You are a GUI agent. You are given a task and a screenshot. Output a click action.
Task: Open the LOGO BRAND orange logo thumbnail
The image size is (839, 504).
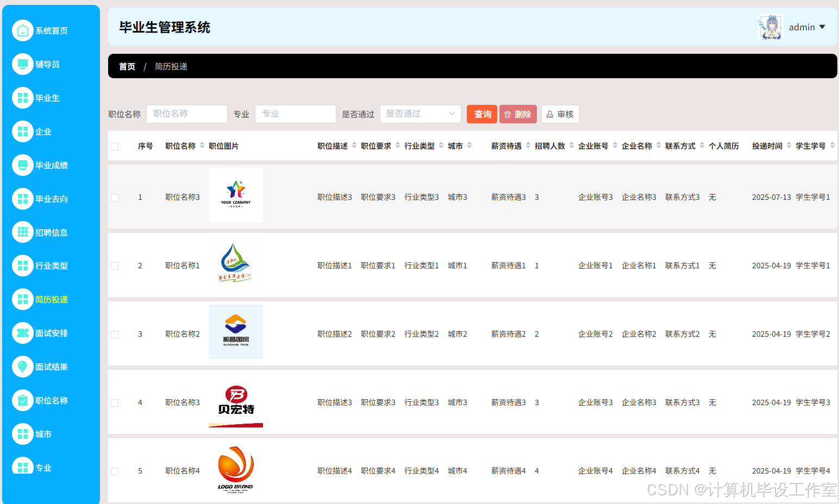point(236,469)
